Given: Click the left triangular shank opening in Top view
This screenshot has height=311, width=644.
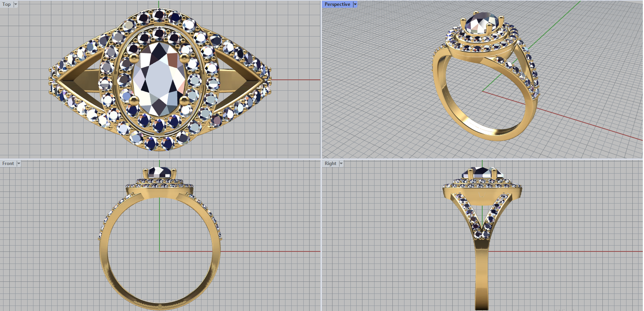Looking at the screenshot, I should tap(80, 79).
